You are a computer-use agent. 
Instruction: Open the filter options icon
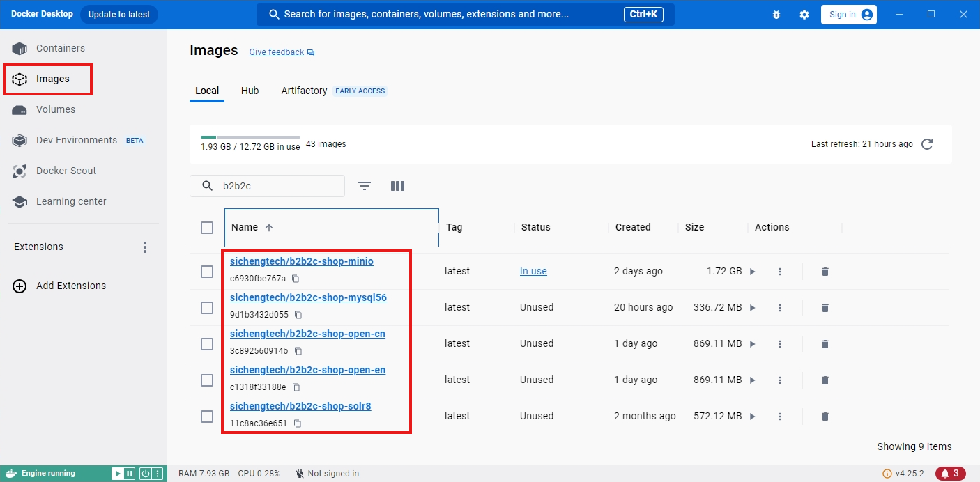pyautogui.click(x=365, y=186)
